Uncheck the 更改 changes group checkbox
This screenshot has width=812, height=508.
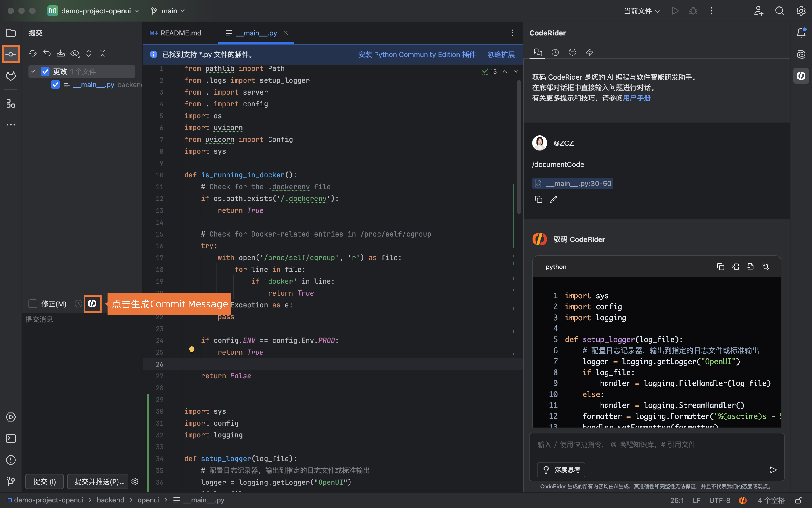pos(45,72)
